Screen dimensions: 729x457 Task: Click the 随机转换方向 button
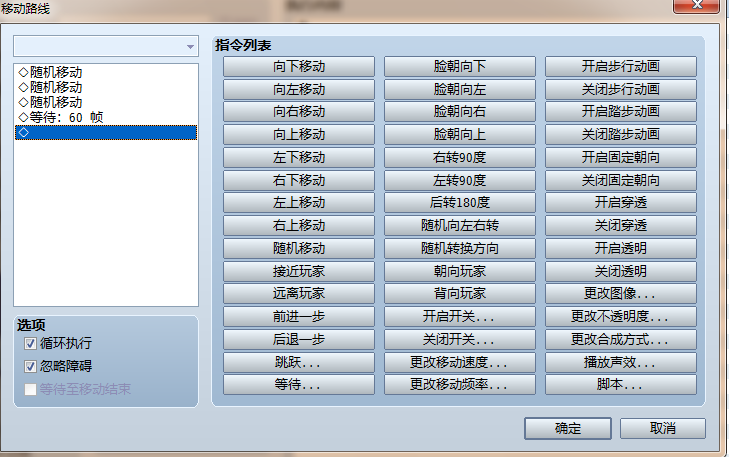coord(459,248)
